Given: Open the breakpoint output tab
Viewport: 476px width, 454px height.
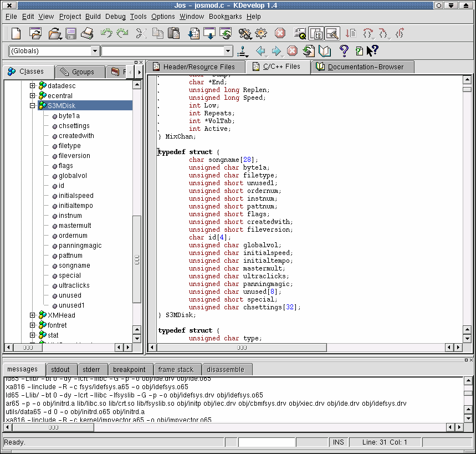Looking at the screenshot, I should (x=131, y=370).
